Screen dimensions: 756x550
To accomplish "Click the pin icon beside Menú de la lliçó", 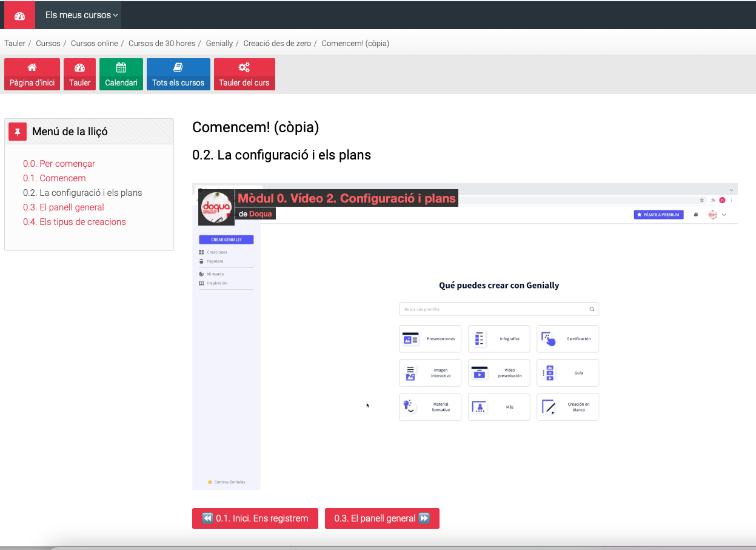I will (x=18, y=132).
